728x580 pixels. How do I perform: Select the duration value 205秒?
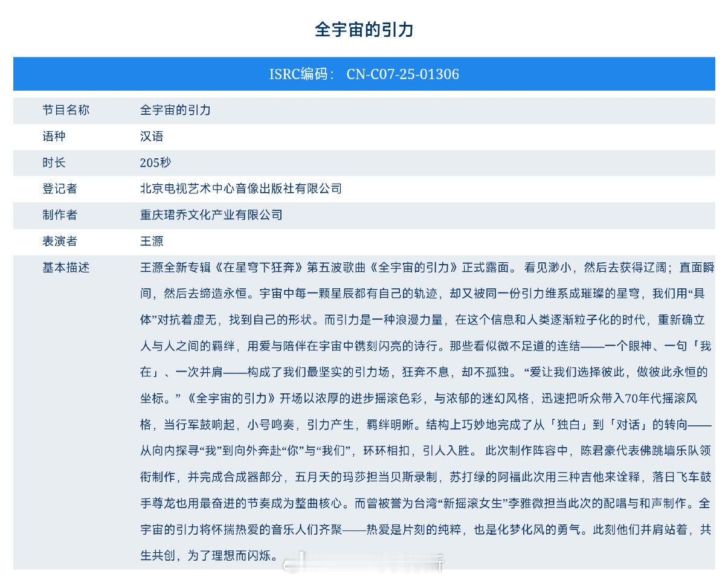156,163
